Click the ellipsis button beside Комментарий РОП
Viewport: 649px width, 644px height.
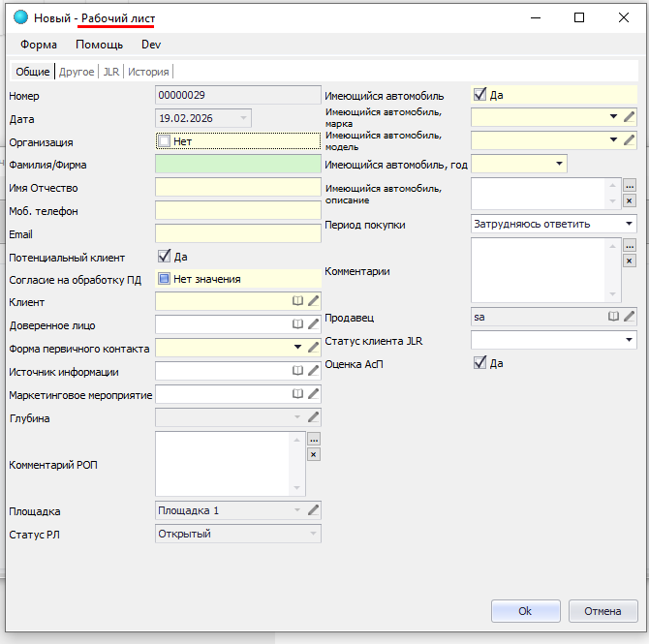pyautogui.click(x=313, y=439)
